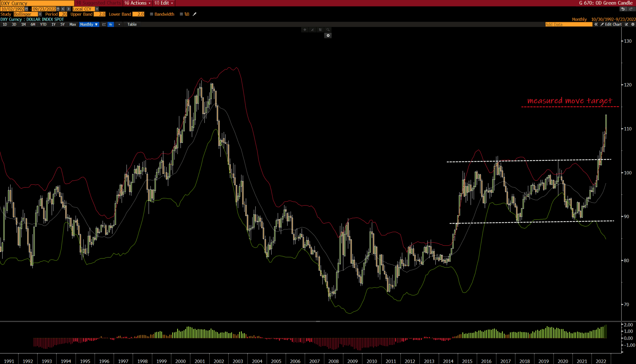Select the candlestick chart type icon
Screen dimensions: 636x364
tap(111, 24)
